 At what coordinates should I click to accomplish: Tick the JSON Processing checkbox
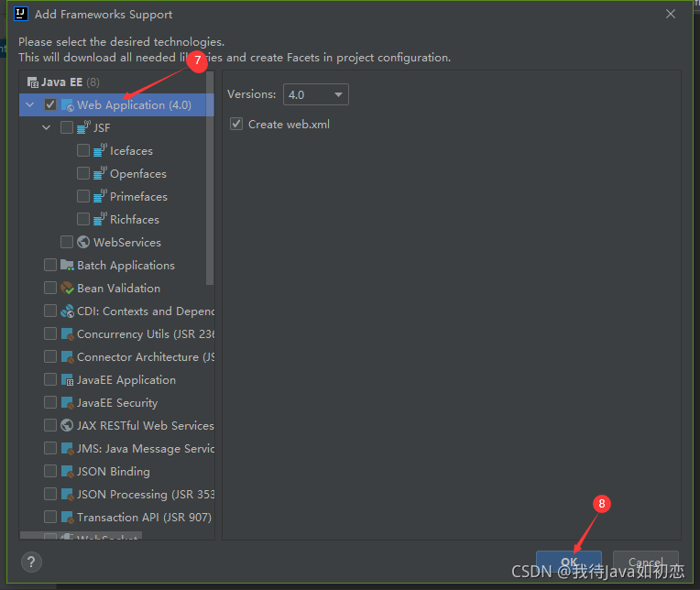tap(50, 494)
